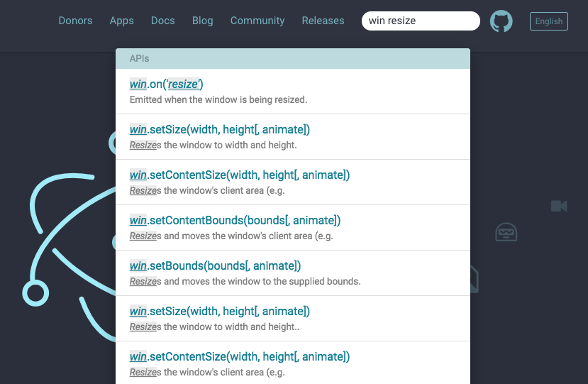The height and width of the screenshot is (384, 588).
Task: Open win.setBounds(bounds[, animate]) result
Action: click(292, 273)
